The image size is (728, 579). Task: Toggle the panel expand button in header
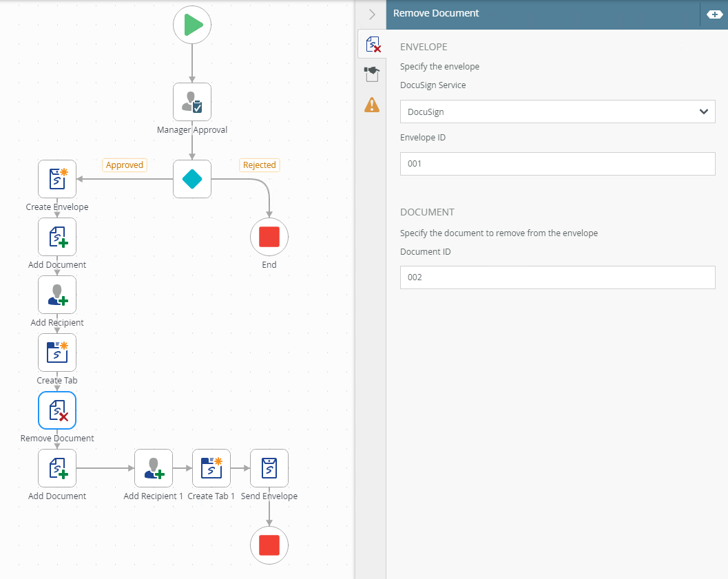tap(714, 14)
